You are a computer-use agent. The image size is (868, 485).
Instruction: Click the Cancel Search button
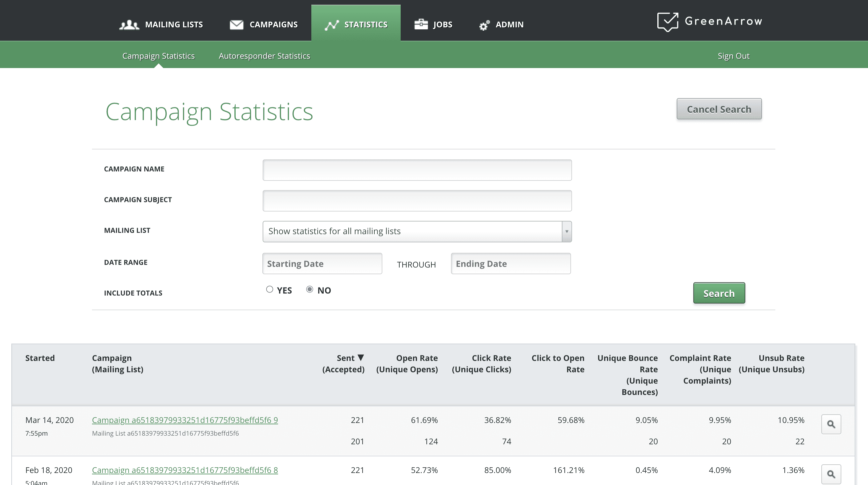click(x=719, y=109)
